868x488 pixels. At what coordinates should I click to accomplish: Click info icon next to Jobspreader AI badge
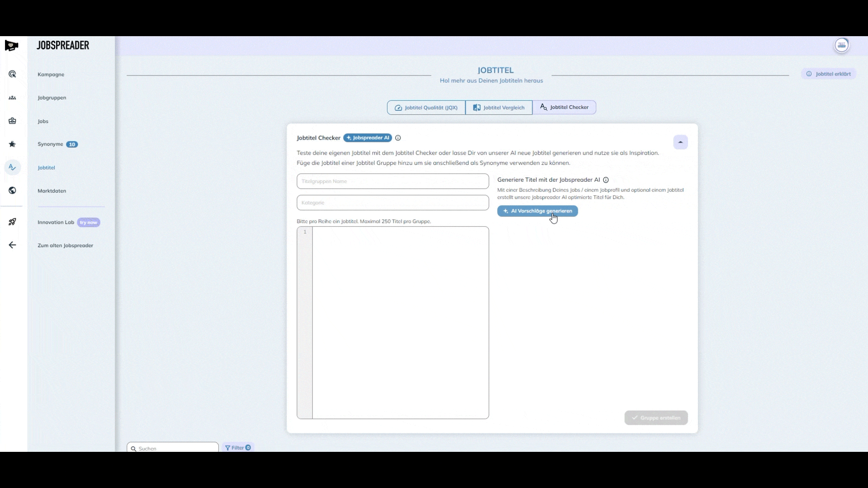(398, 138)
